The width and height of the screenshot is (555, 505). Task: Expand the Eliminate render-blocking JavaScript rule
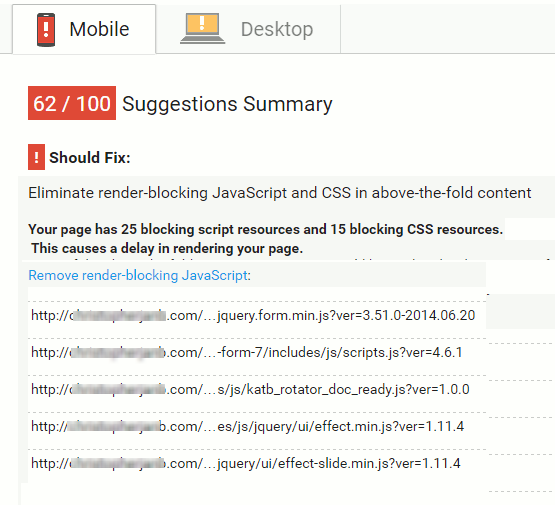point(280,193)
